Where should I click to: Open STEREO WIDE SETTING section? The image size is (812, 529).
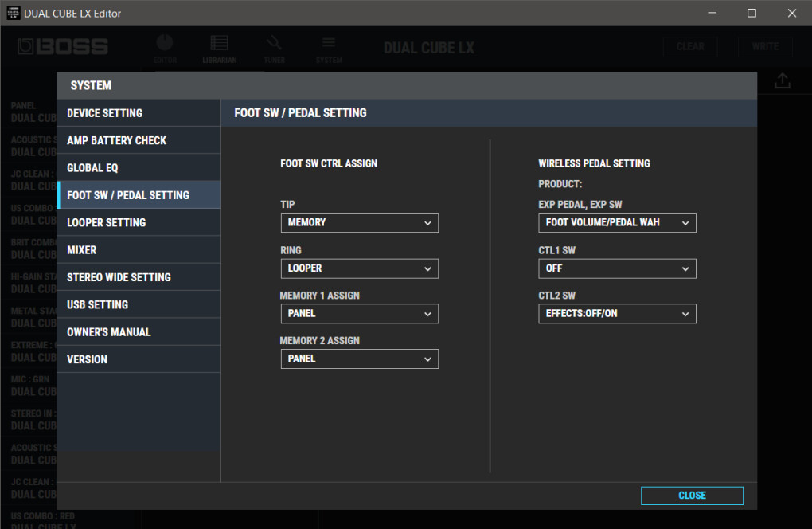pos(139,277)
